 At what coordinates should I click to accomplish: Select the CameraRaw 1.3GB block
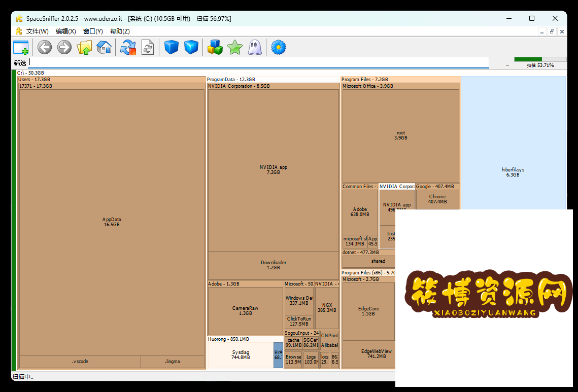[x=246, y=311]
